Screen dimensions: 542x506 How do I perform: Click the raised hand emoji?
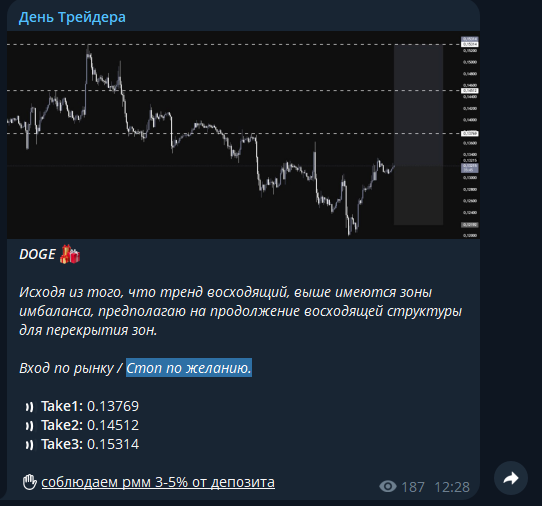pos(29,482)
